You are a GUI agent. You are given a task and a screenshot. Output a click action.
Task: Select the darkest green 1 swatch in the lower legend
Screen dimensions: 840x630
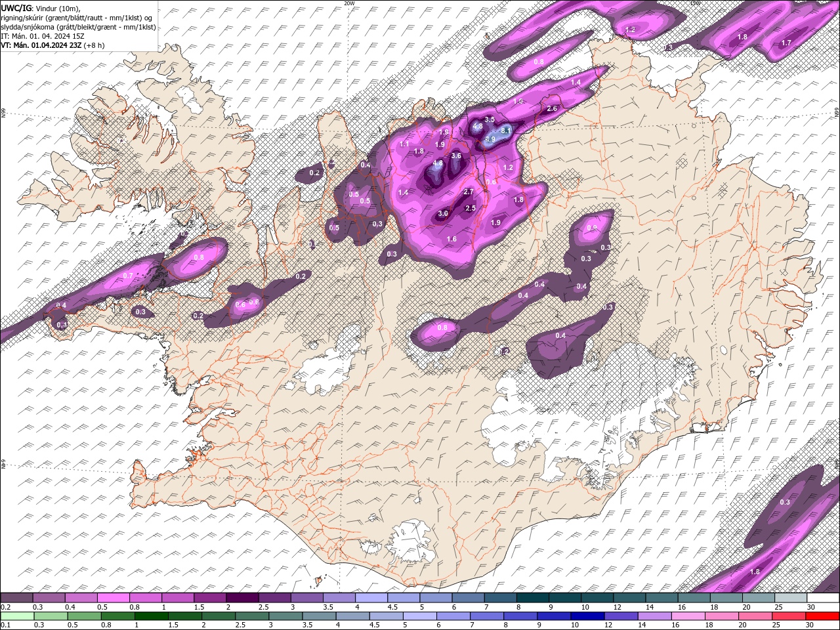tap(150, 616)
